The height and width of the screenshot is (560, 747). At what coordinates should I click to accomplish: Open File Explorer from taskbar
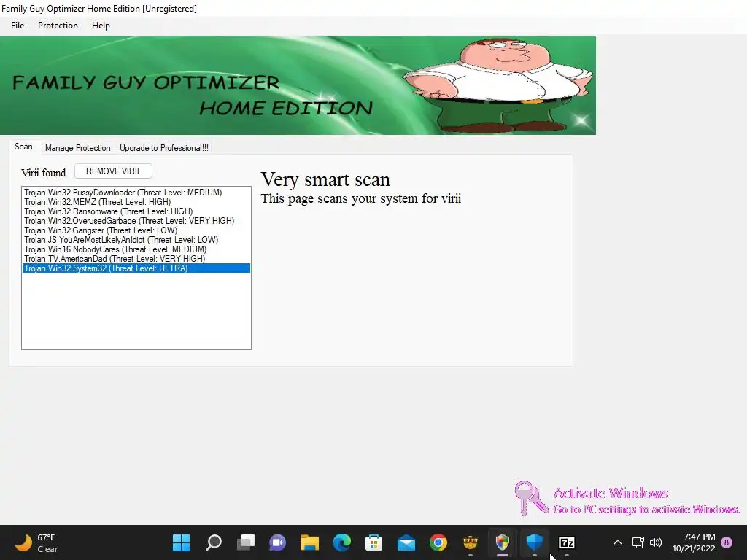click(x=309, y=542)
